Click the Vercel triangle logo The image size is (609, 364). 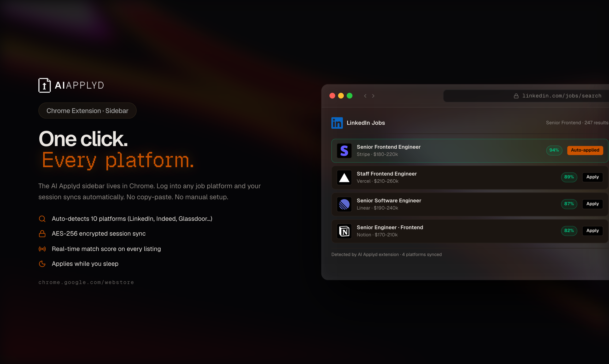(344, 177)
